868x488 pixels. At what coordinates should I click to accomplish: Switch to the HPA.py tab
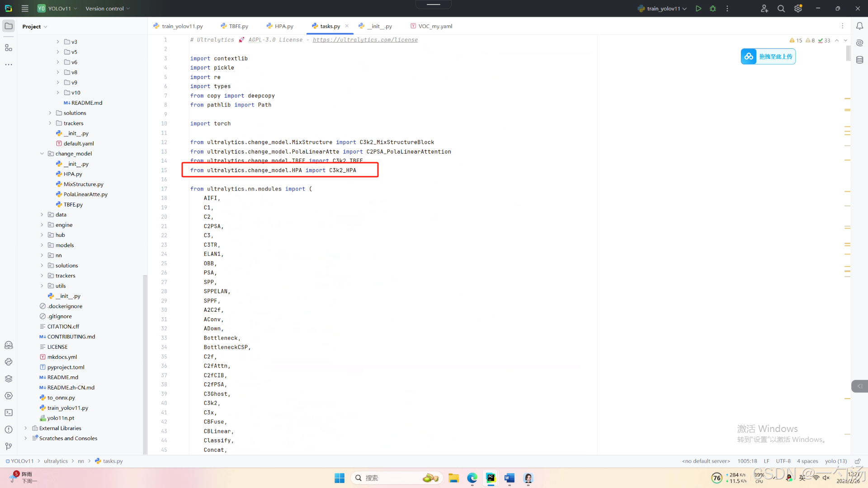tap(283, 26)
